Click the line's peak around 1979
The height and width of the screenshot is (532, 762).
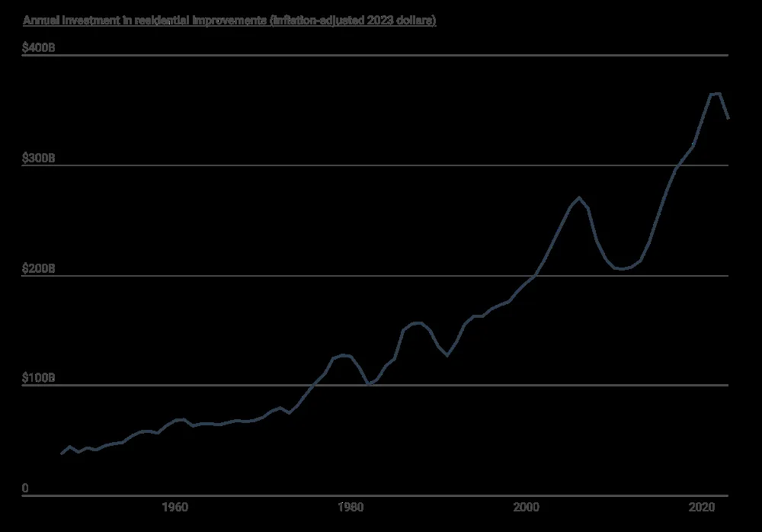click(x=344, y=355)
